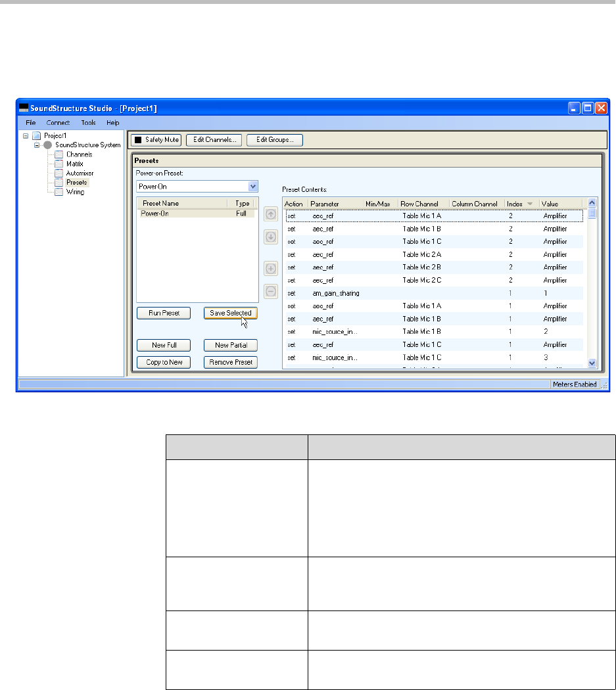Screen dimensions: 616x690
Task: Open the Wiring page in the tree
Action: point(74,192)
